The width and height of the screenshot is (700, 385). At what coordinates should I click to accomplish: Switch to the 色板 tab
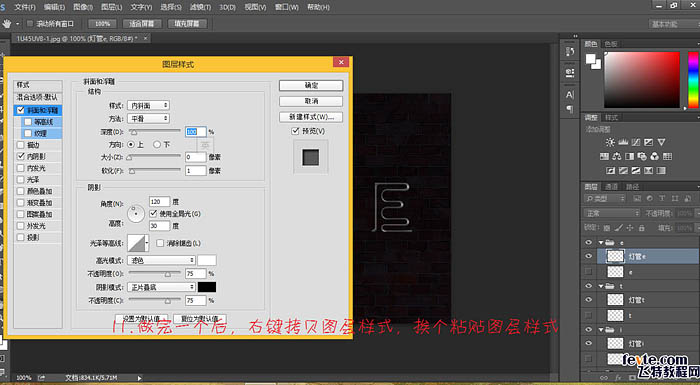(x=611, y=44)
